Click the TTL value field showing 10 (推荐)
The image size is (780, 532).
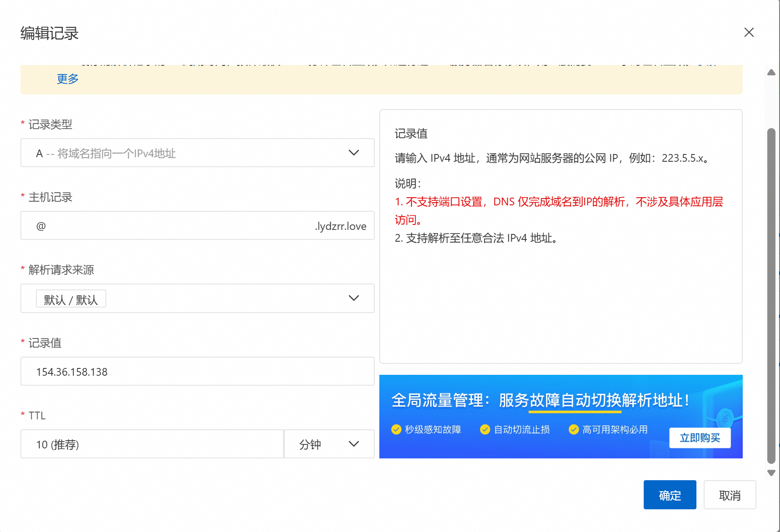152,444
